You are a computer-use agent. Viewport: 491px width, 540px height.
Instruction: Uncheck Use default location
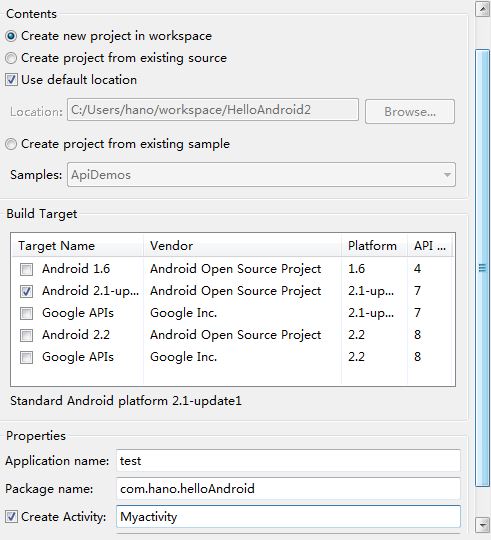pyautogui.click(x=11, y=80)
